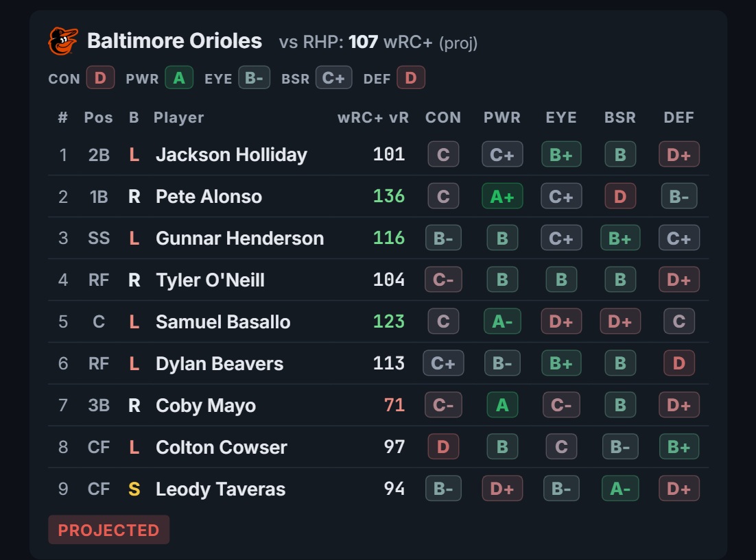
Task: Open Gunnar Henderson's player name
Action: [x=239, y=238]
